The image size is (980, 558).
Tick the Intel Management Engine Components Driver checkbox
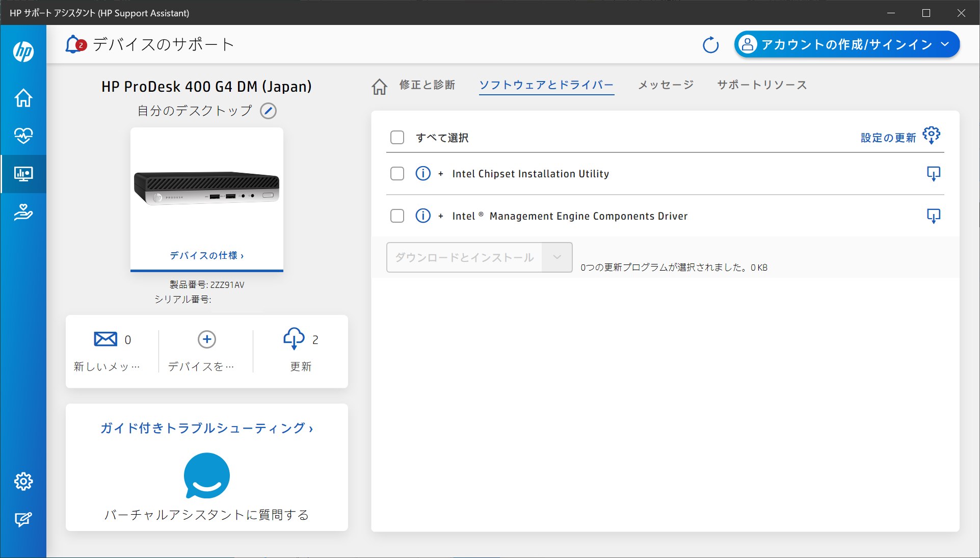coord(397,216)
